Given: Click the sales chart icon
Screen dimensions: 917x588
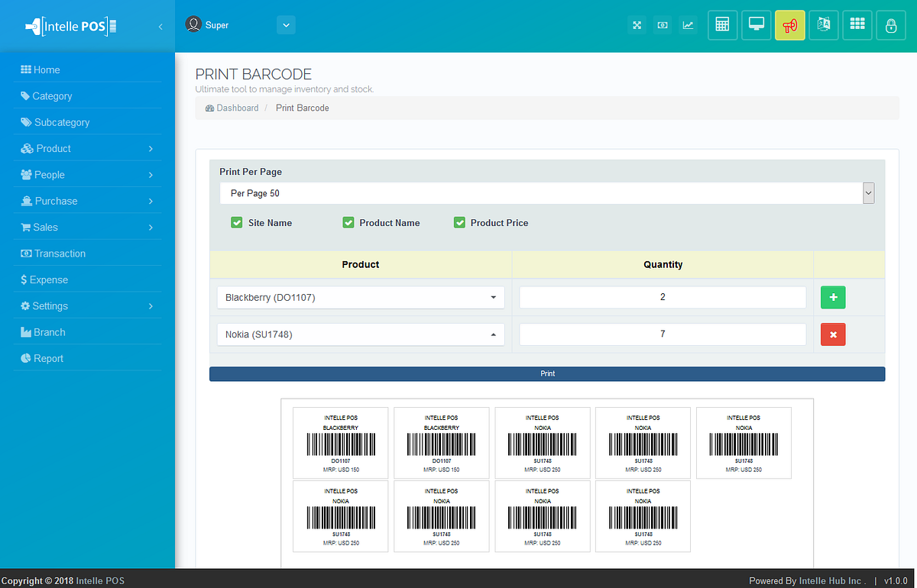Looking at the screenshot, I should (688, 24).
